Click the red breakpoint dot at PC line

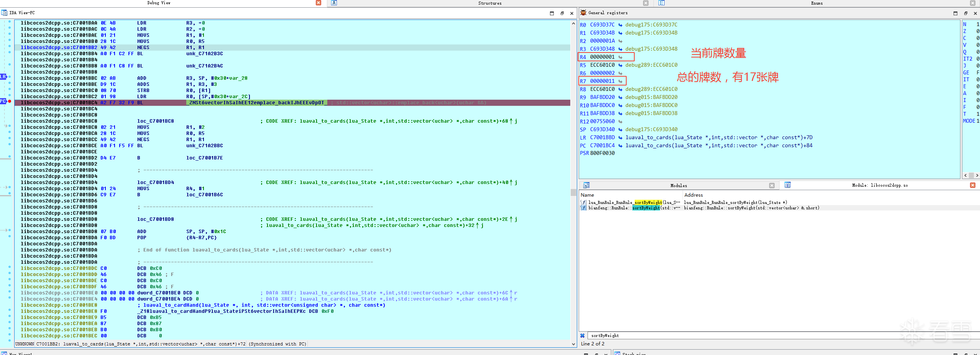tap(10, 102)
